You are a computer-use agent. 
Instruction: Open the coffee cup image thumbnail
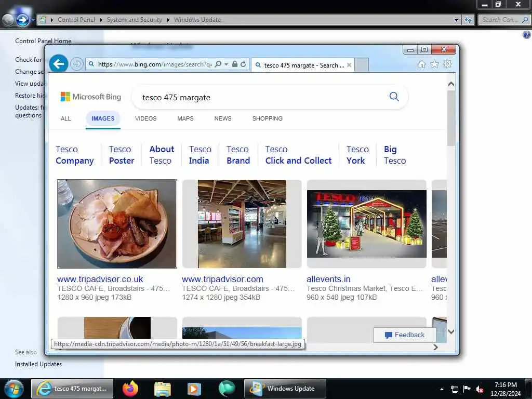[x=117, y=328]
